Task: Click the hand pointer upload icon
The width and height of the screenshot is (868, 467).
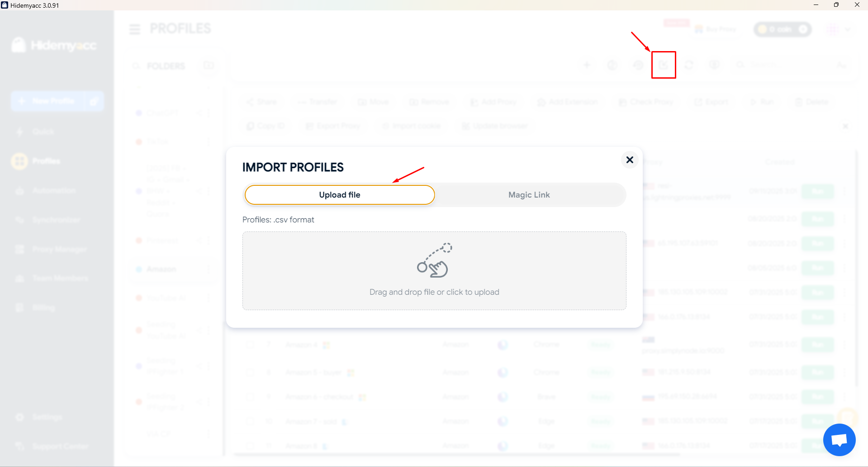Action: coord(434,260)
